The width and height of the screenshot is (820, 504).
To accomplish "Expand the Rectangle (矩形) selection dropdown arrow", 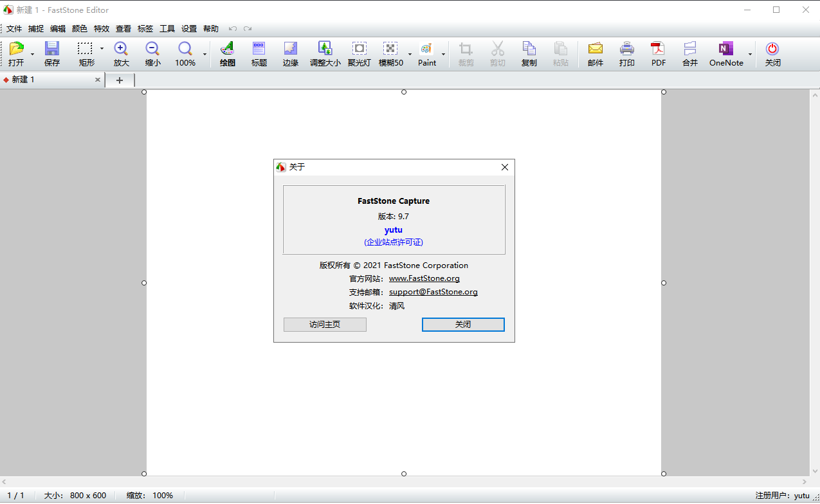I will pos(102,49).
